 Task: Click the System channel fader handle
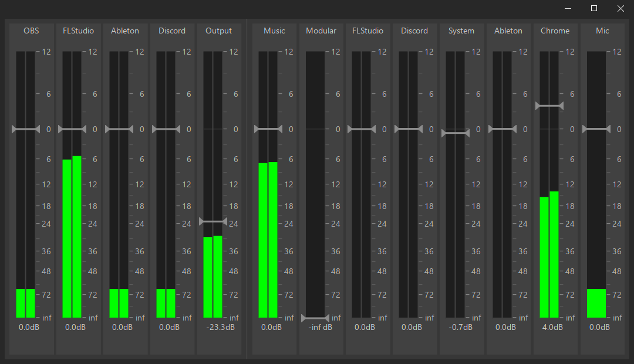456,133
